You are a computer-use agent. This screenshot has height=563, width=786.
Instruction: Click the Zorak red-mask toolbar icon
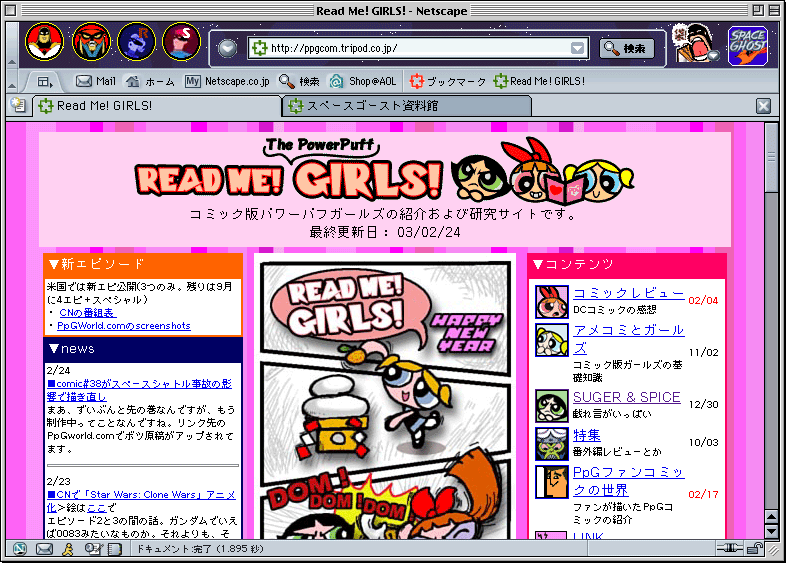91,42
